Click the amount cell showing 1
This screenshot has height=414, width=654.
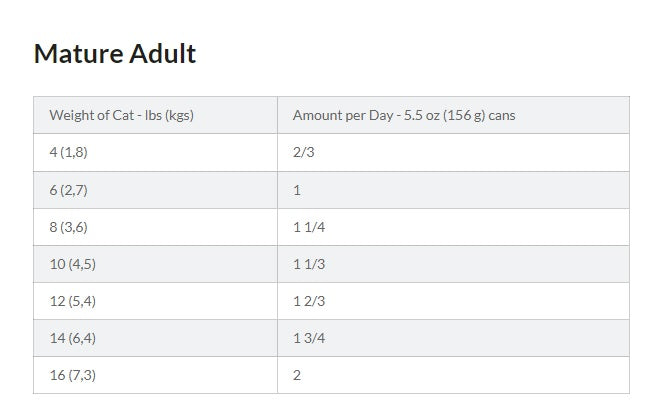(x=453, y=190)
